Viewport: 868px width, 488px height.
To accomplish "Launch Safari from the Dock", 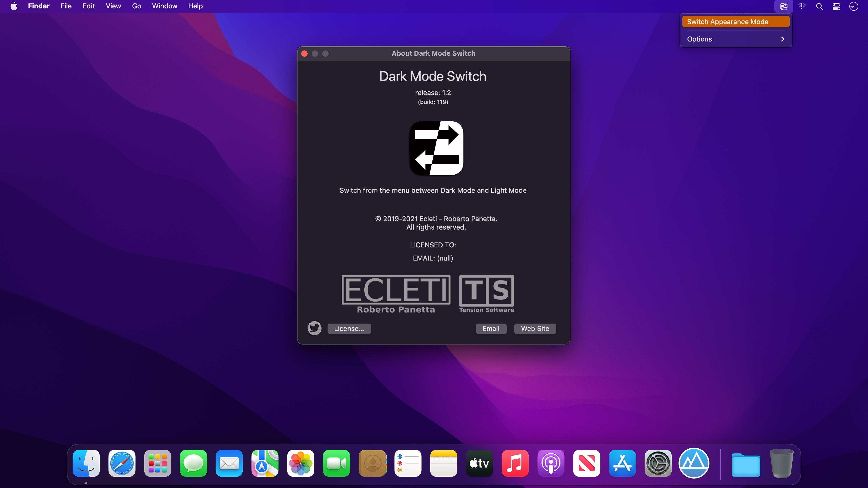I will coord(122,463).
